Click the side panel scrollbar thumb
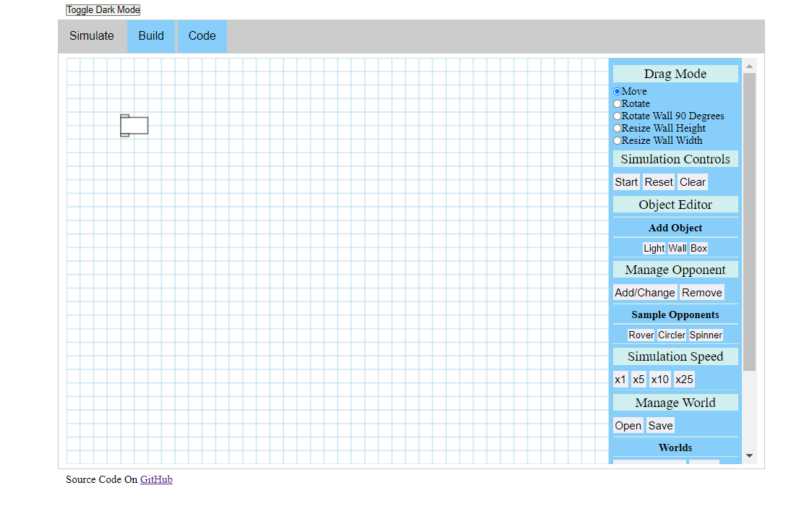812x514 pixels. tap(749, 221)
